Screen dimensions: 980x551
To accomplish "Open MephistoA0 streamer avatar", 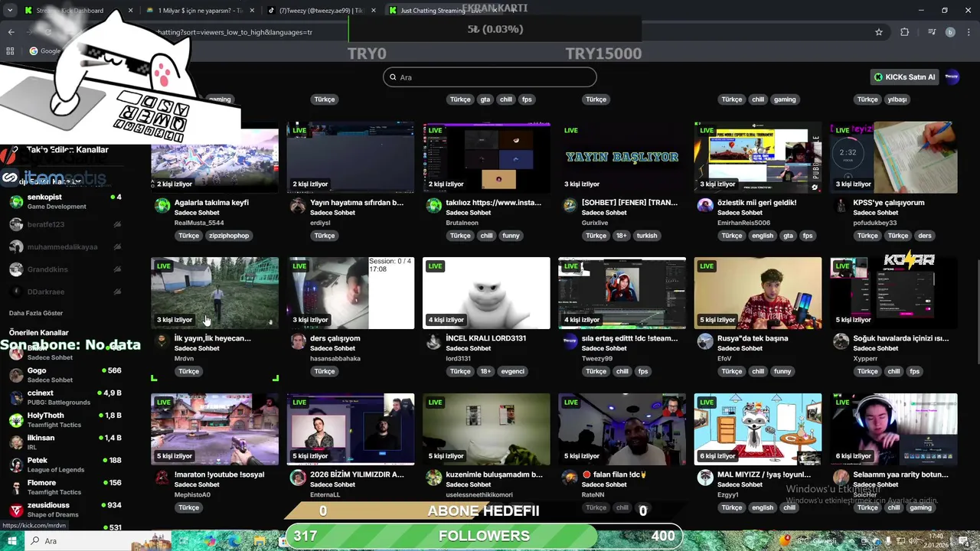I will pyautogui.click(x=162, y=478).
